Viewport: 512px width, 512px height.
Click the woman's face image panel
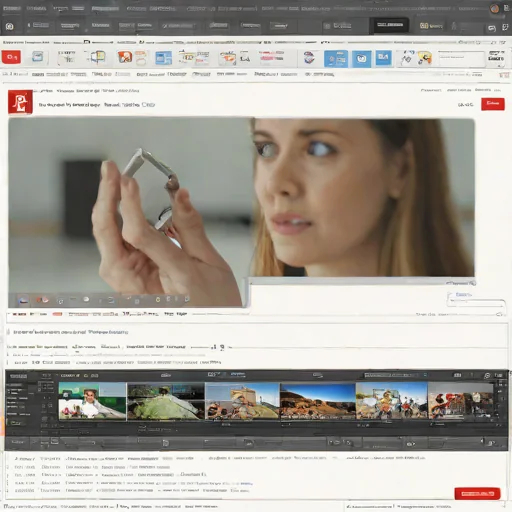pyautogui.click(x=362, y=197)
